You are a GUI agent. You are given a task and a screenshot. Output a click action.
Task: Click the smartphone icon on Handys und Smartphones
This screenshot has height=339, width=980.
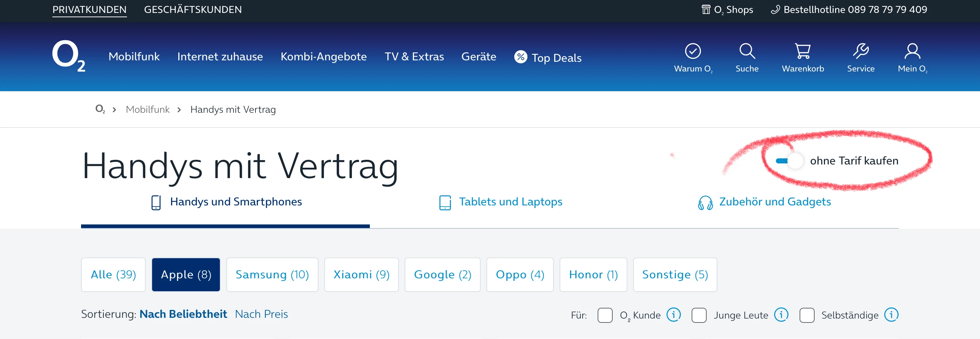point(156,203)
